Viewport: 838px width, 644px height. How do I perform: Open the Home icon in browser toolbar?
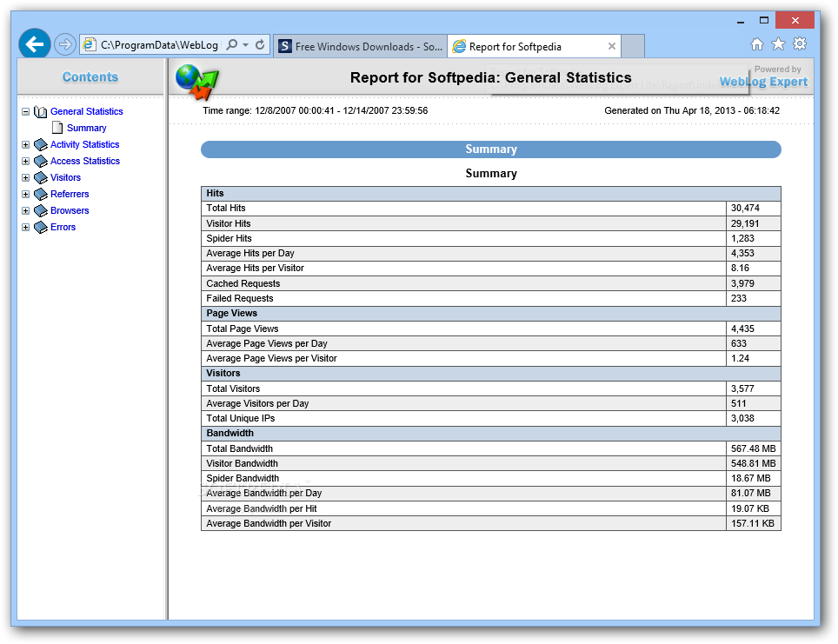tap(757, 44)
